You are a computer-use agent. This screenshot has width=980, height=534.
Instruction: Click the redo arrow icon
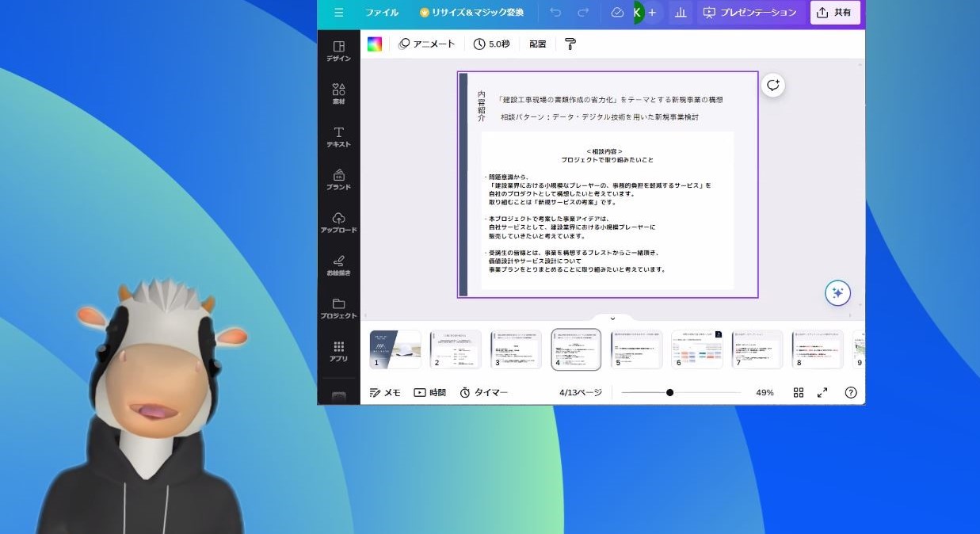point(583,13)
